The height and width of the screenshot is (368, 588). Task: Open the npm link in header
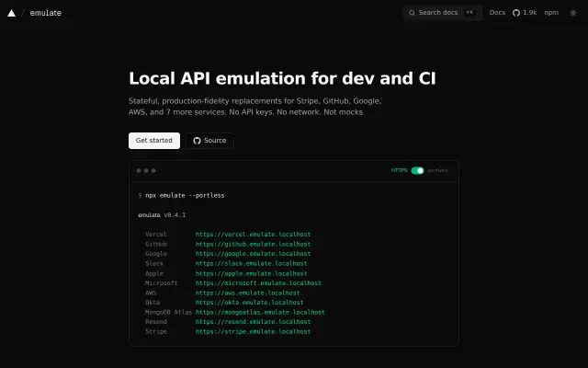551,13
